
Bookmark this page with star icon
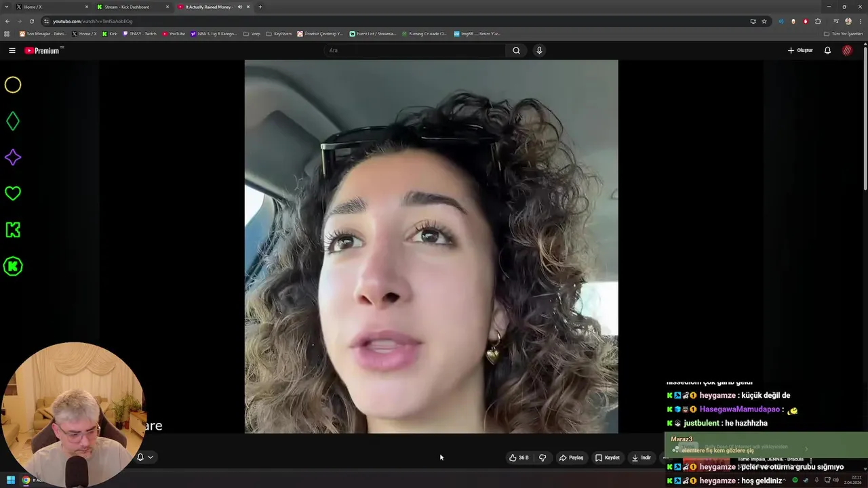764,21
